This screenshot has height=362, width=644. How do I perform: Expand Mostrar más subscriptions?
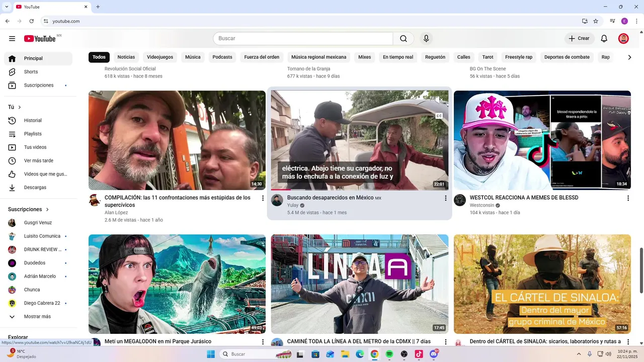click(x=38, y=317)
